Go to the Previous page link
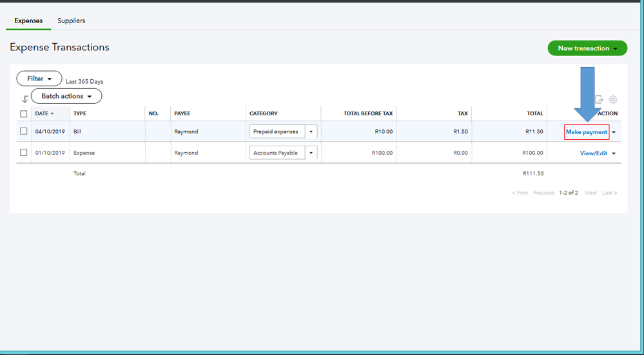Image resolution: width=644 pixels, height=355 pixels. [544, 193]
